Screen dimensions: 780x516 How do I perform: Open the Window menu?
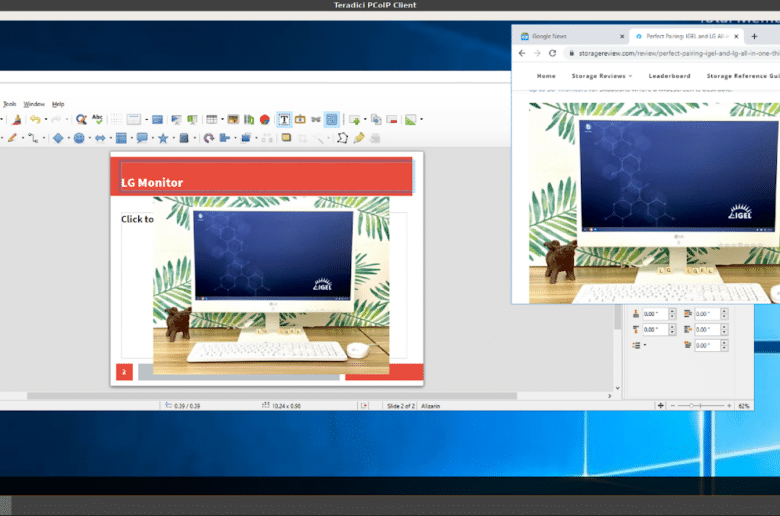tap(34, 104)
